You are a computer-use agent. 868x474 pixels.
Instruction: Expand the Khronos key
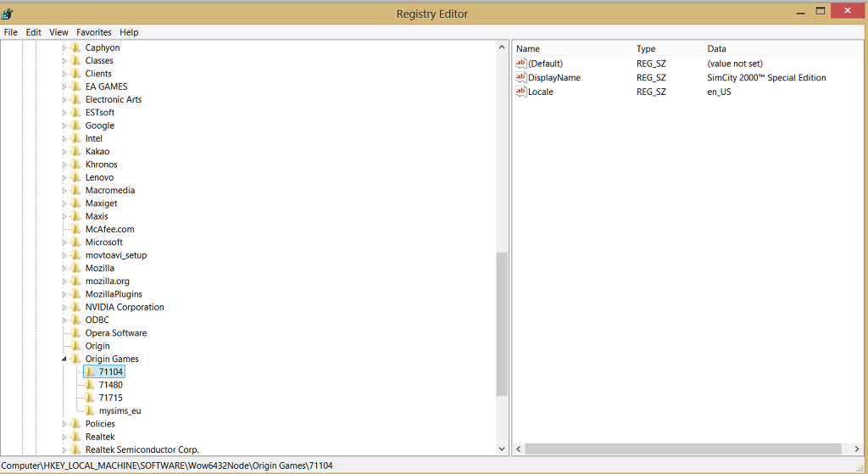(x=64, y=165)
